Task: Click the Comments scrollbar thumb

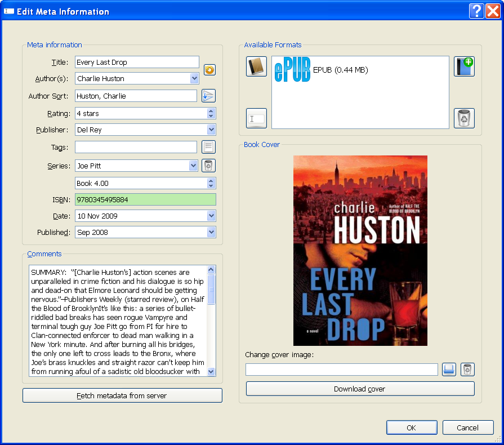Action: 211,290
